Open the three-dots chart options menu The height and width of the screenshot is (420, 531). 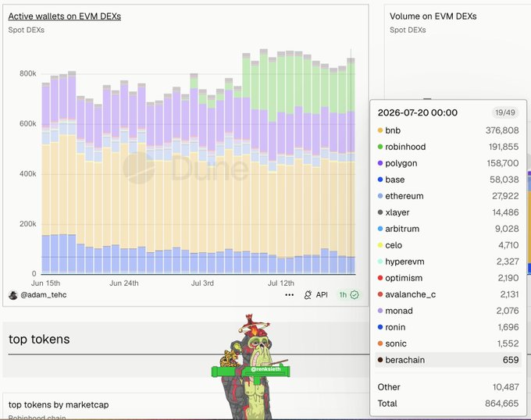point(289,295)
